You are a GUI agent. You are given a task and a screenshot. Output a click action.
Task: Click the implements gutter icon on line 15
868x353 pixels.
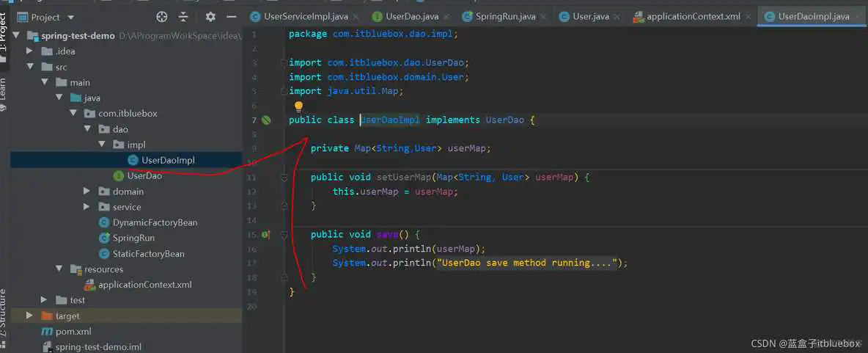click(267, 234)
